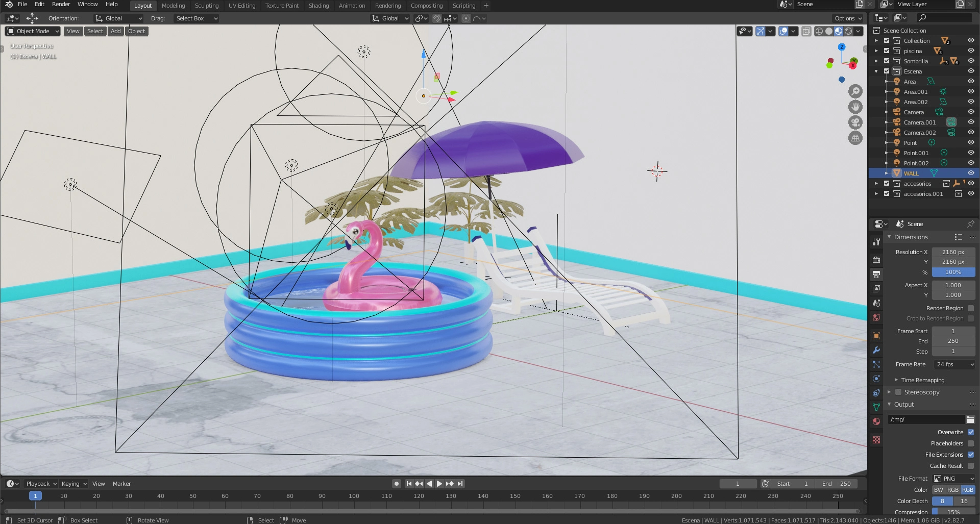Open the Render properties tab
The height and width of the screenshot is (524, 980).
(x=876, y=260)
